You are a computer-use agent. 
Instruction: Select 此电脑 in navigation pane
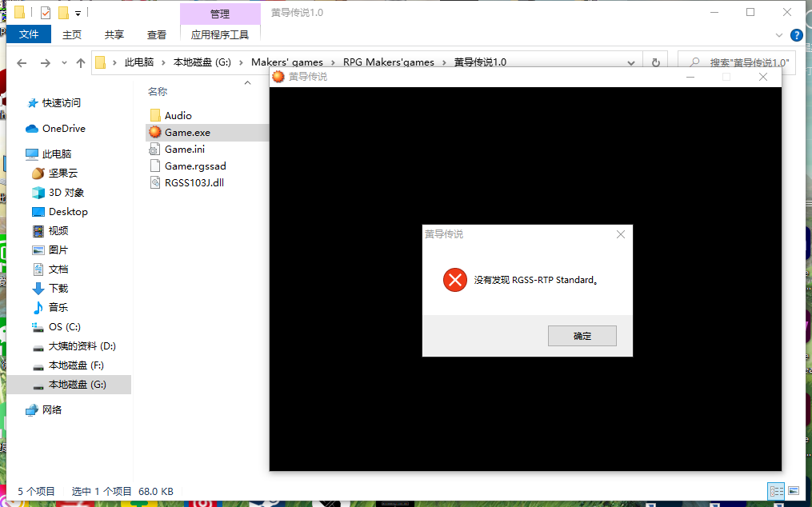57,154
